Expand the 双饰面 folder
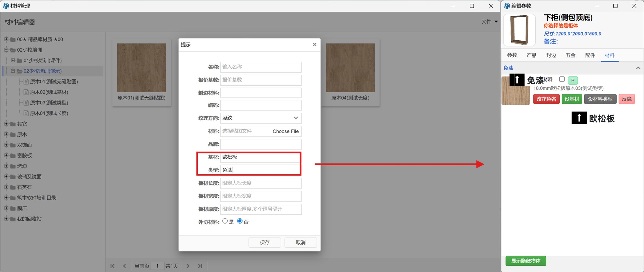This screenshot has width=644, height=272. click(6, 145)
